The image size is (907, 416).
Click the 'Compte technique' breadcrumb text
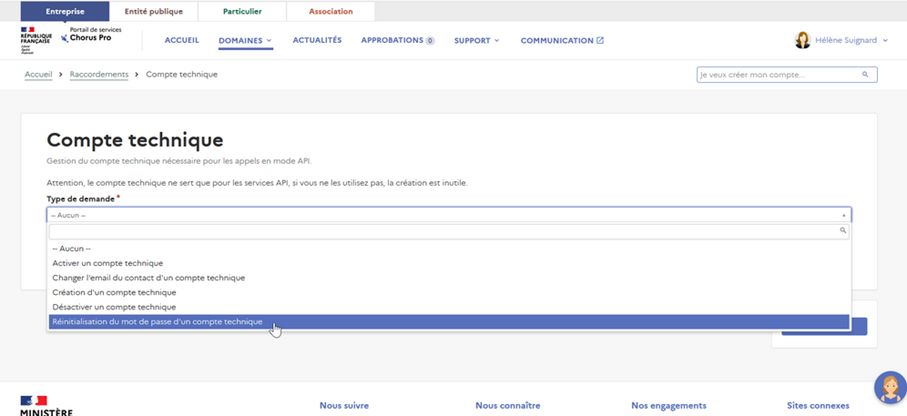[182, 75]
